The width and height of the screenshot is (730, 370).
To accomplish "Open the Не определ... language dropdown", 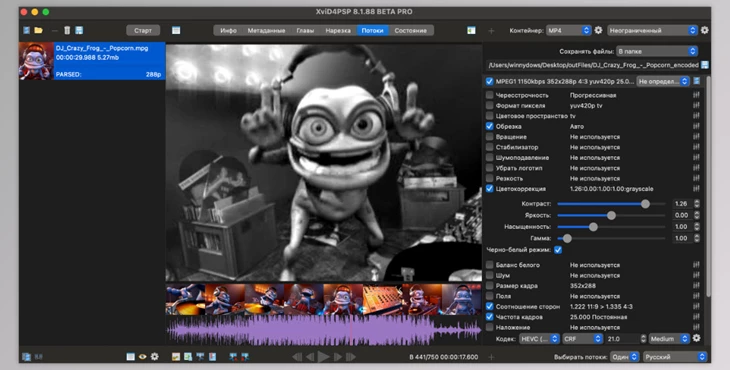I will tap(662, 81).
